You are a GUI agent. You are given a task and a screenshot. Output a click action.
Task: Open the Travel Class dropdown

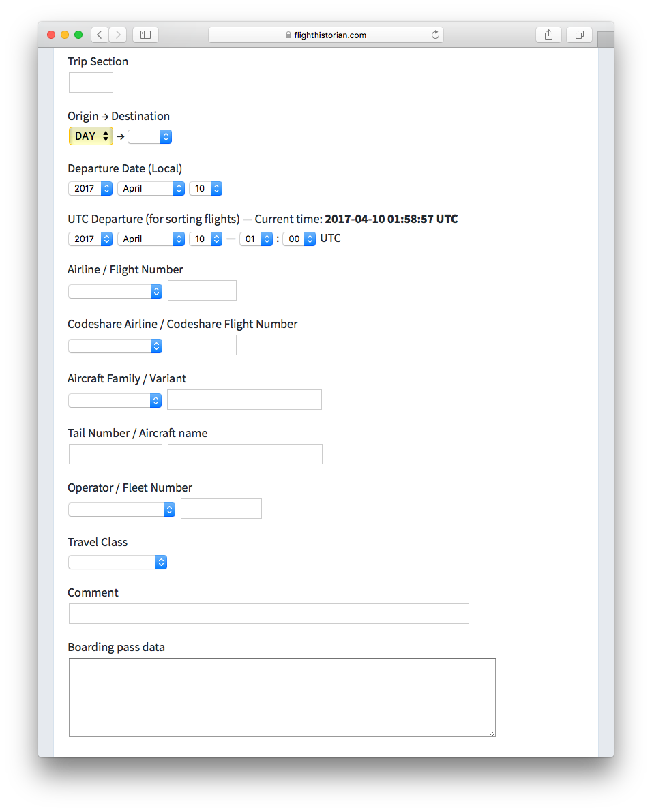click(x=117, y=562)
